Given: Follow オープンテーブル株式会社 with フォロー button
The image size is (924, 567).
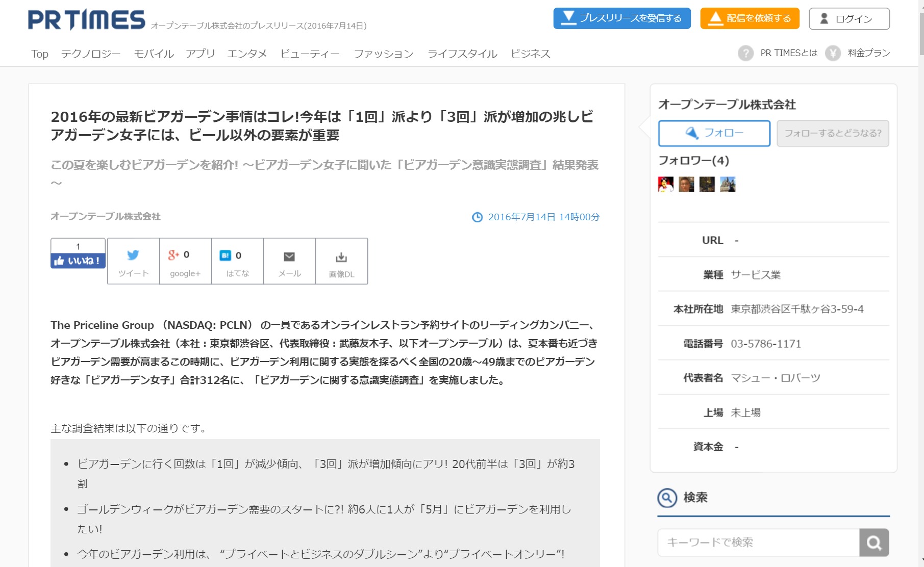Looking at the screenshot, I should (x=714, y=133).
